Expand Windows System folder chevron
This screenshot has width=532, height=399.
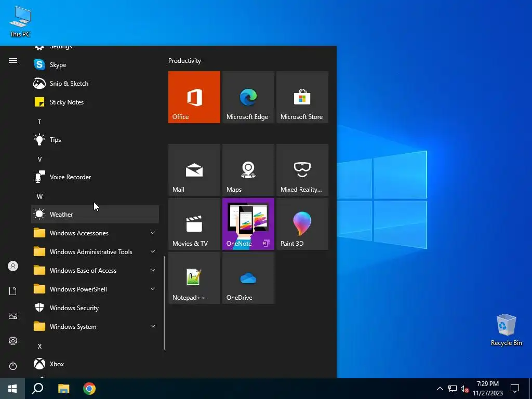[153, 326]
